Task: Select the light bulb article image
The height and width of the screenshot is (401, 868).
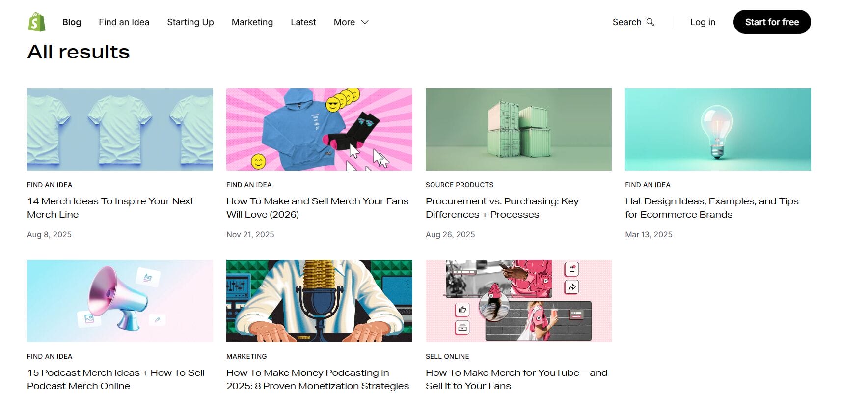Action: (x=718, y=129)
